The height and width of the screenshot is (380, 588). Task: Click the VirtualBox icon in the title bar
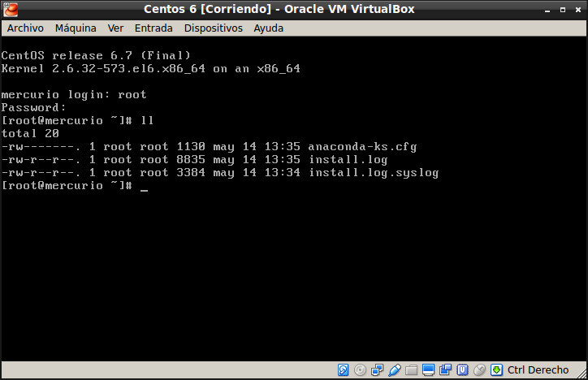(10, 9)
